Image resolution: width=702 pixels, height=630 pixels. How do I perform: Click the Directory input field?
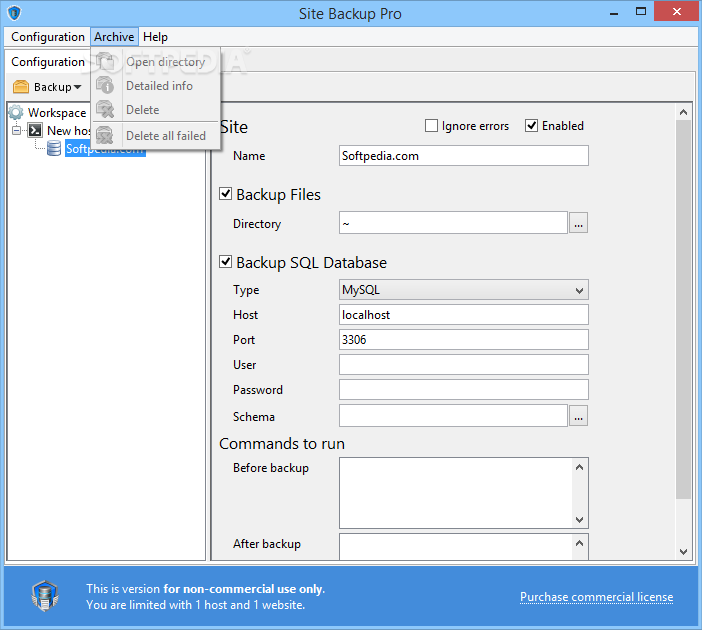coord(453,223)
